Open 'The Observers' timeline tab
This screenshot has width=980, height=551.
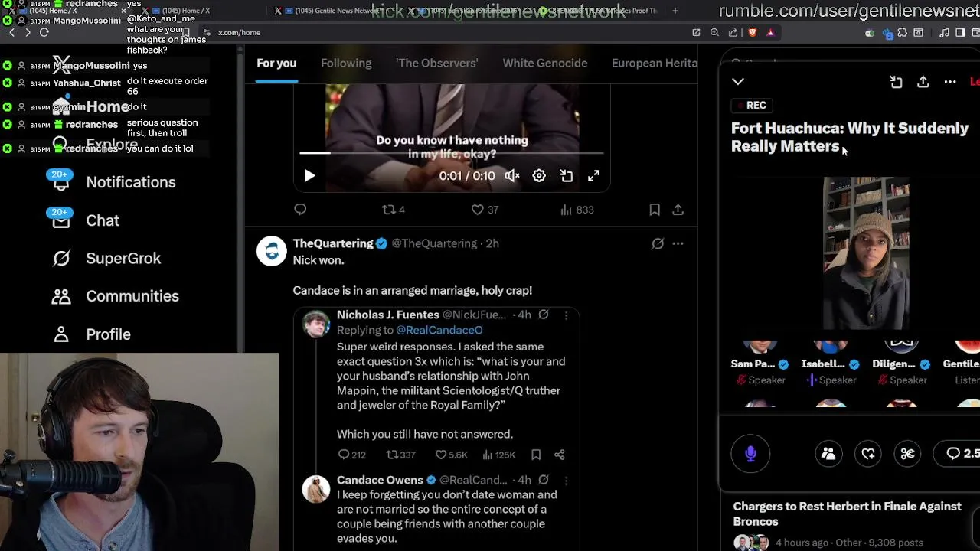[x=436, y=63]
